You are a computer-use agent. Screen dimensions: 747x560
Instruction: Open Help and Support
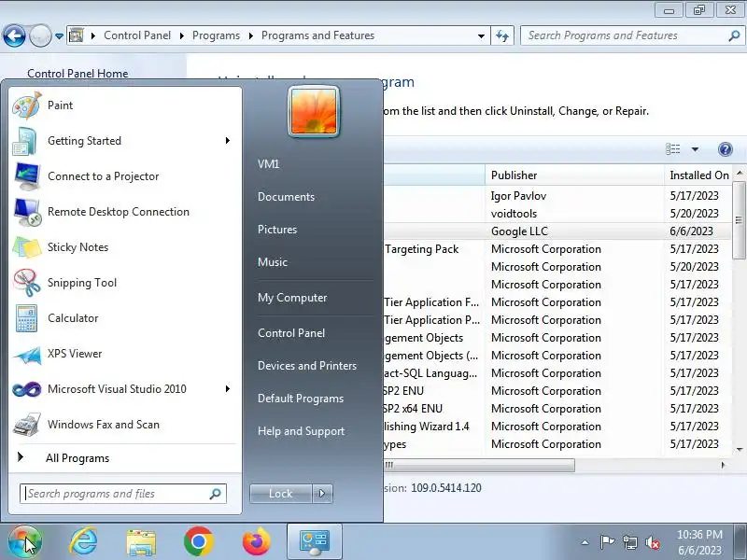[x=301, y=431]
